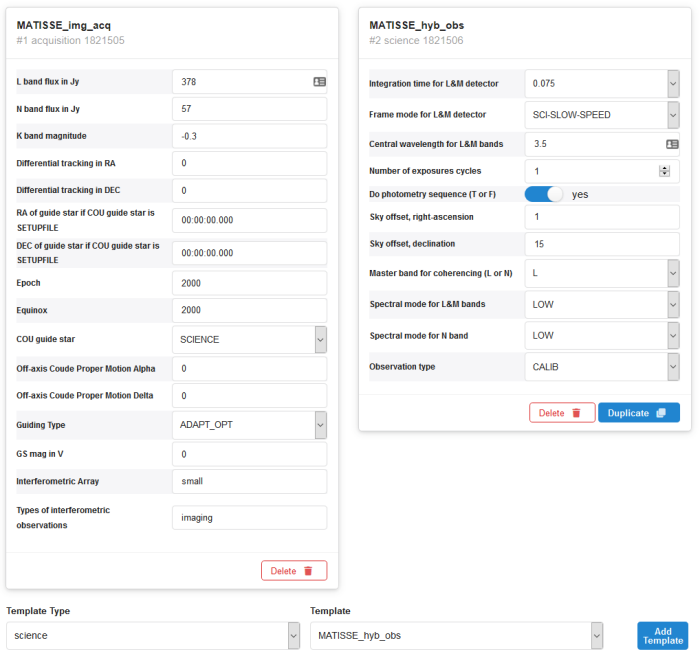
Task: Focus the K band magnitude input
Action: coord(250,136)
